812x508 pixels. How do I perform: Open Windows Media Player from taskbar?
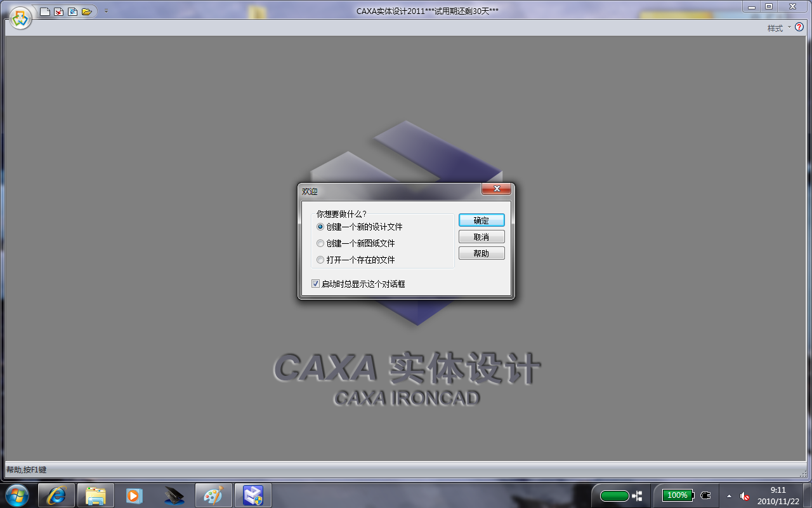[x=134, y=495]
